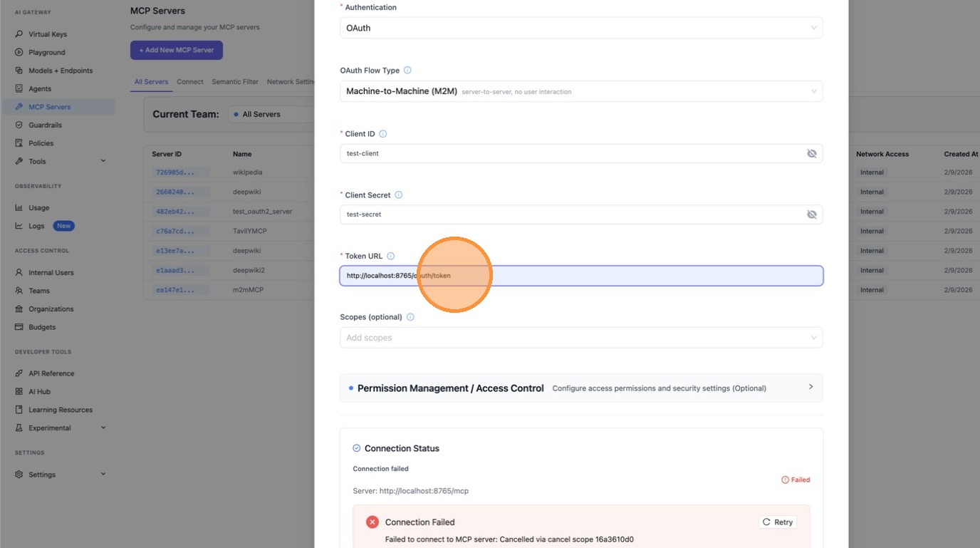
Task: Go to Models + Endpoints icon
Action: click(19, 71)
